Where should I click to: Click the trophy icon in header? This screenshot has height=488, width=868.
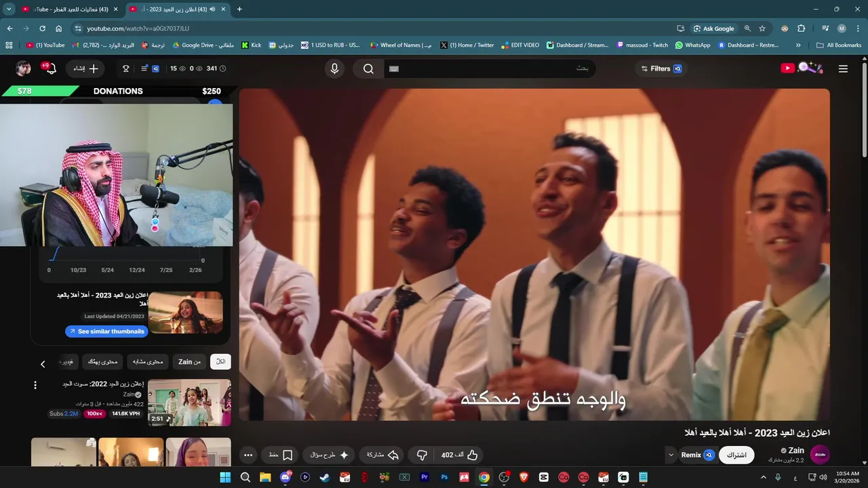125,68
